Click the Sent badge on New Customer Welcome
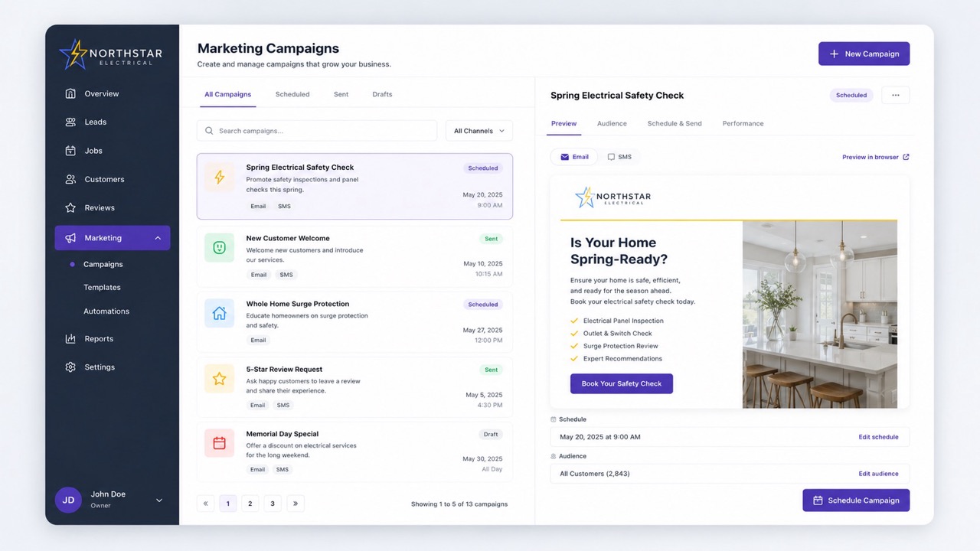Image resolution: width=980 pixels, height=551 pixels. [491, 239]
